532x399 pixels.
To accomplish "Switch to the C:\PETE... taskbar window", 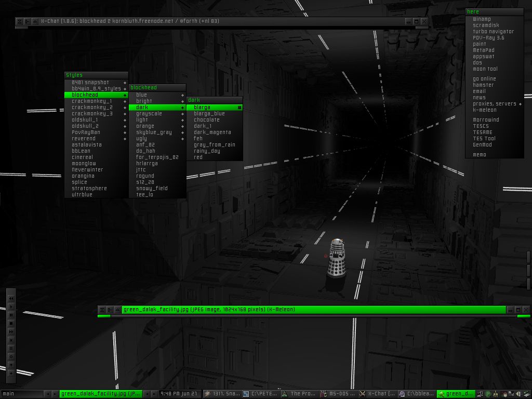I will click(x=261, y=394).
